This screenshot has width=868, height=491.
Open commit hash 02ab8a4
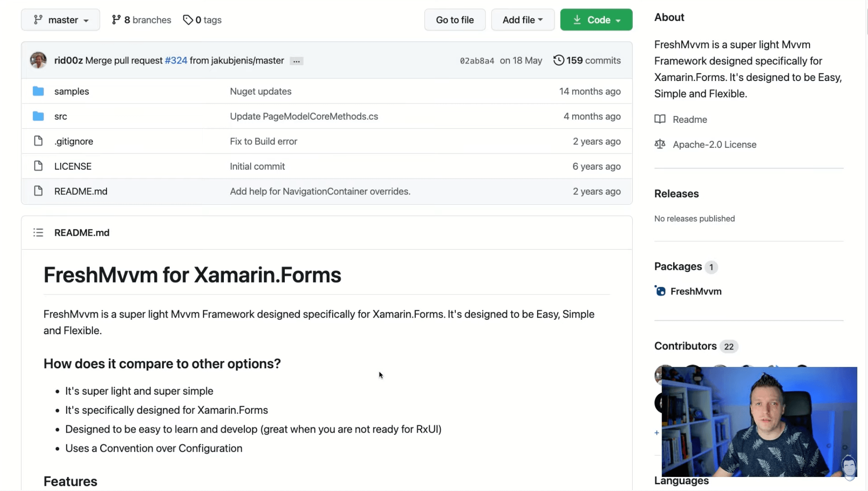[477, 61]
